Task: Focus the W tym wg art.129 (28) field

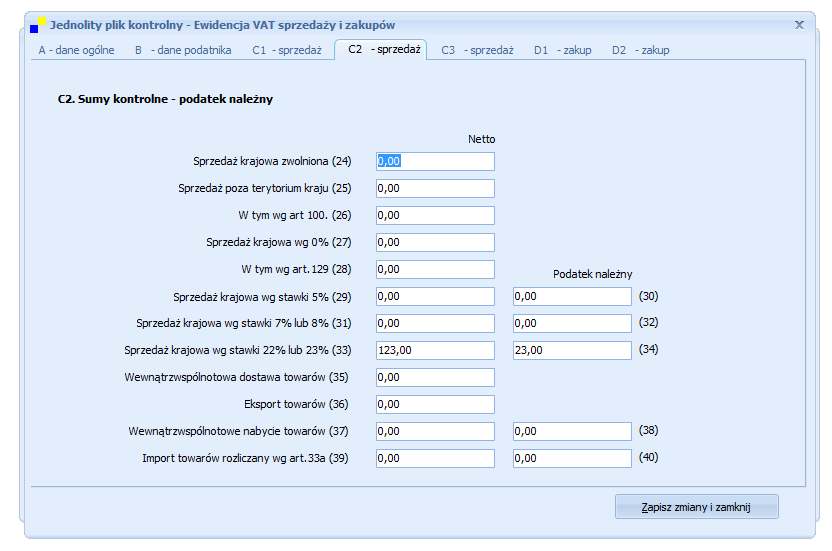Action: (x=435, y=270)
